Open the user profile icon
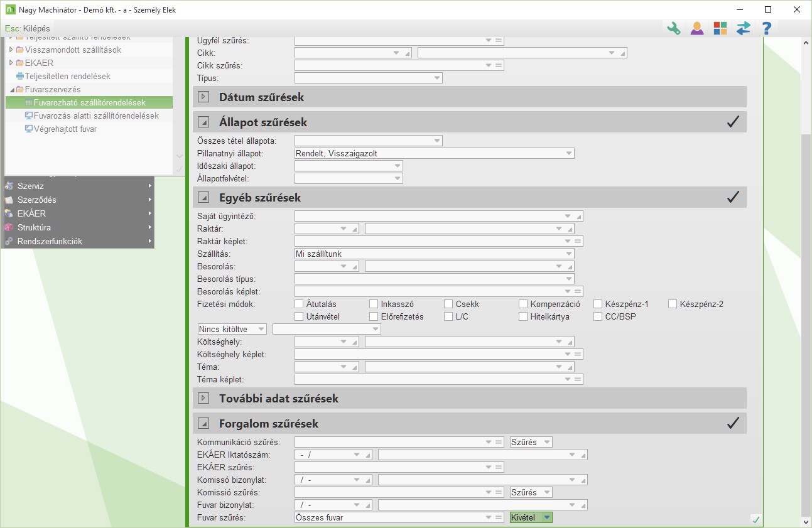This screenshot has height=528, width=812. pyautogui.click(x=696, y=28)
